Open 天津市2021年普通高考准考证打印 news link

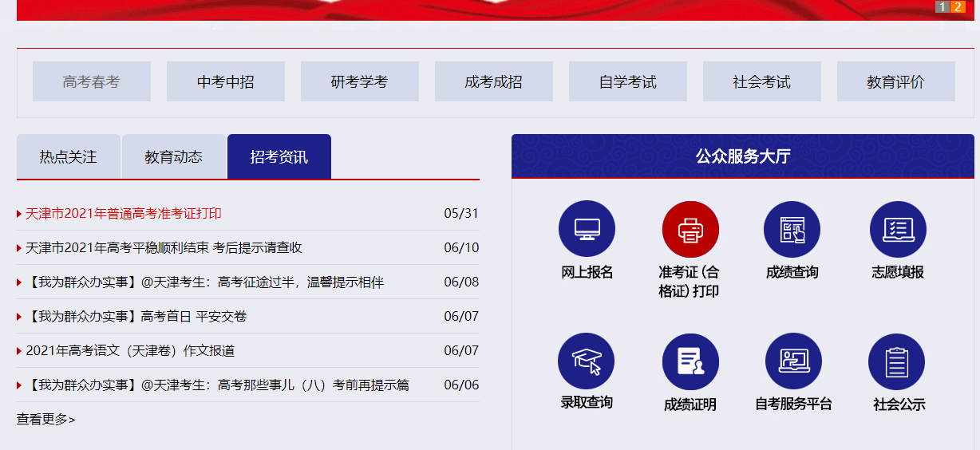[124, 214]
